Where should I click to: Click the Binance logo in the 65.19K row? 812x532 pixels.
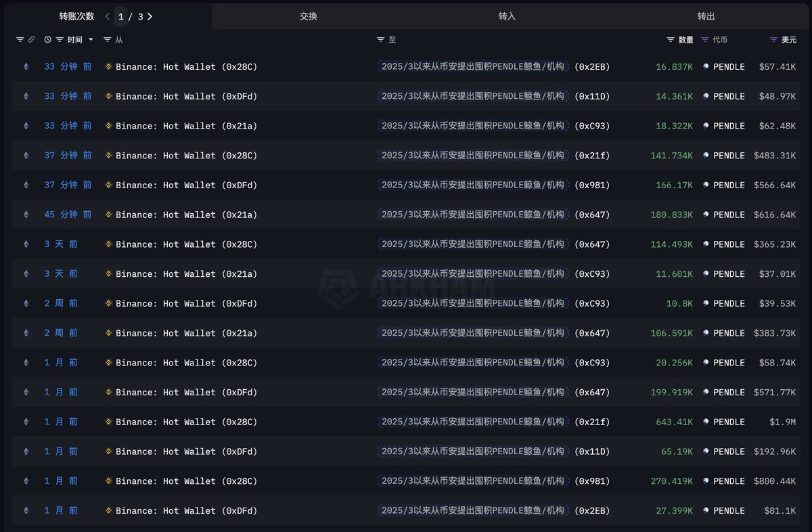108,451
